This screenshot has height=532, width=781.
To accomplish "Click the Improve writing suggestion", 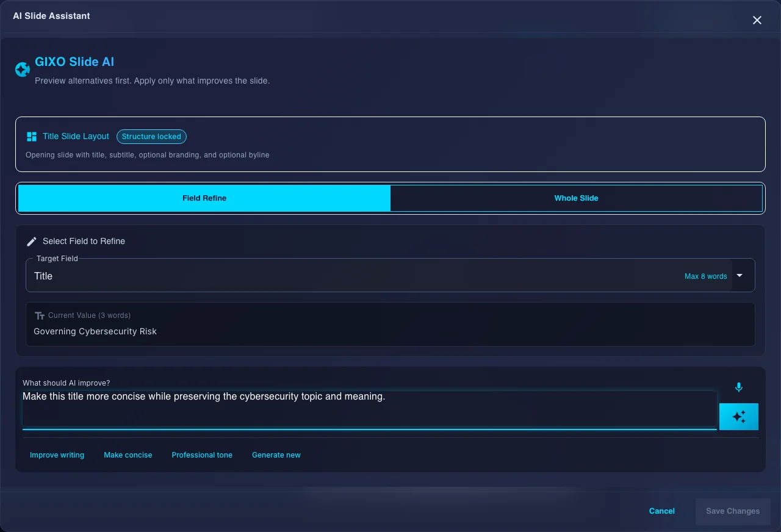I will click(57, 455).
